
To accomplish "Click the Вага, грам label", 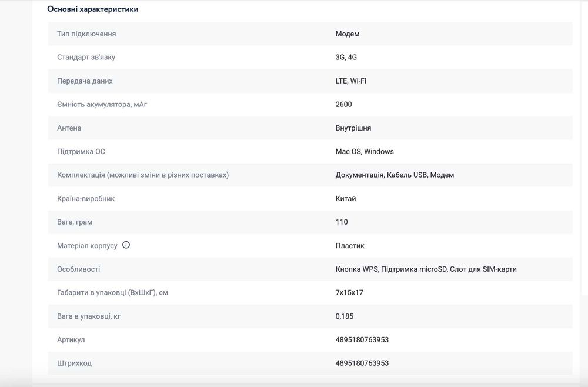I will [75, 222].
